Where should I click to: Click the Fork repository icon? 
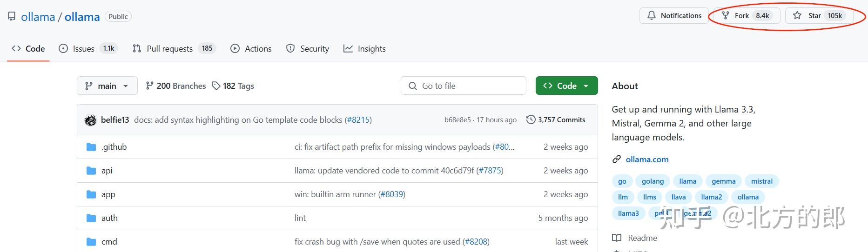click(x=726, y=15)
